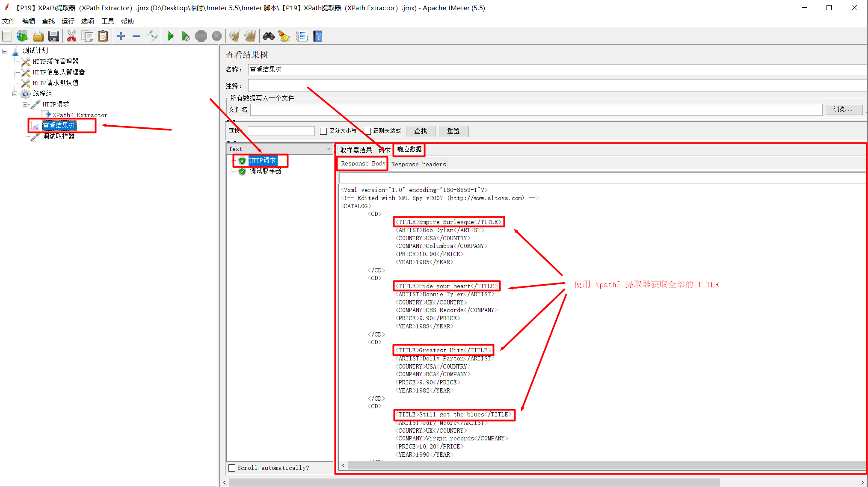Start the test with green play icon
This screenshot has width=868, height=487.
(170, 36)
